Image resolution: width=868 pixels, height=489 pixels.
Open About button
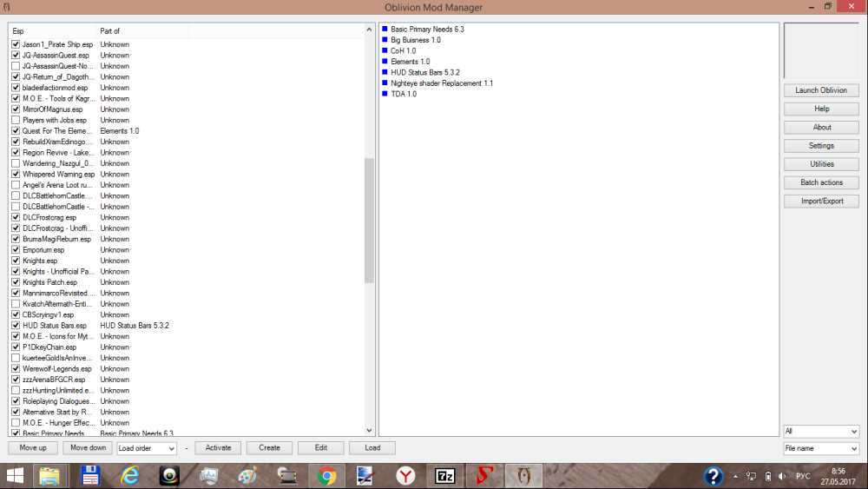point(821,128)
